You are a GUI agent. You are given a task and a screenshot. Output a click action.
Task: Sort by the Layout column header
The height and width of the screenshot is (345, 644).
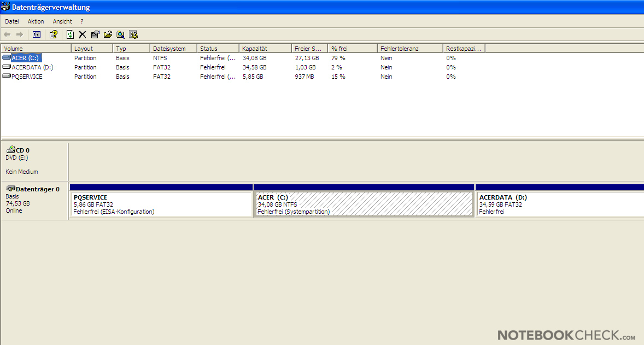coord(92,49)
